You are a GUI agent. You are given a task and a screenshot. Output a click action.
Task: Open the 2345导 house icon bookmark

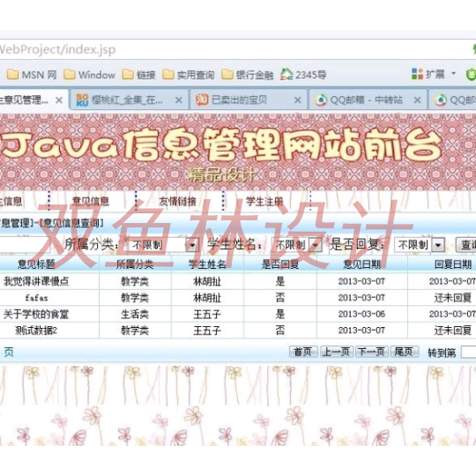coord(286,74)
